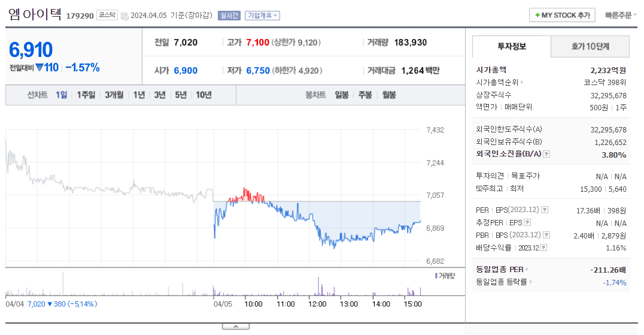Select the 3개월 line chart period
The image size is (644, 335).
point(114,95)
